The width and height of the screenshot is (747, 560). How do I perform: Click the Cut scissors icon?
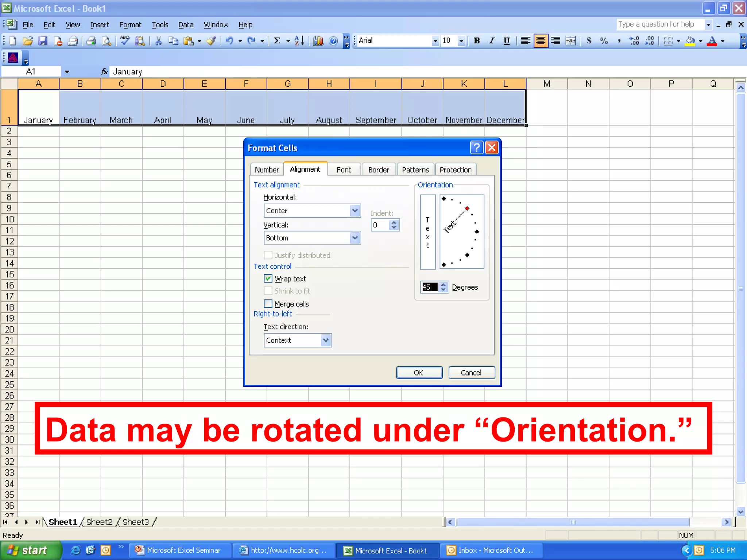click(x=158, y=41)
